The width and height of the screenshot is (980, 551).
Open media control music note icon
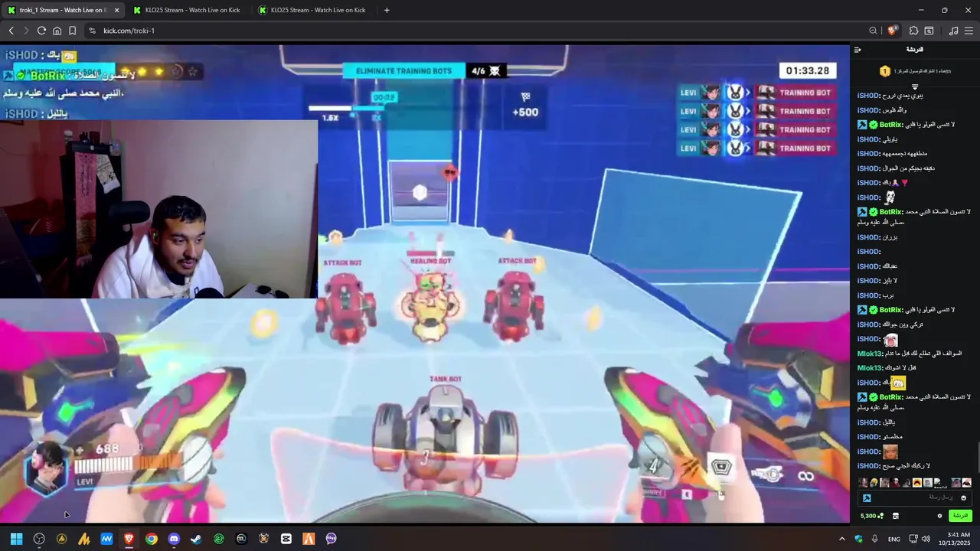[x=953, y=31]
